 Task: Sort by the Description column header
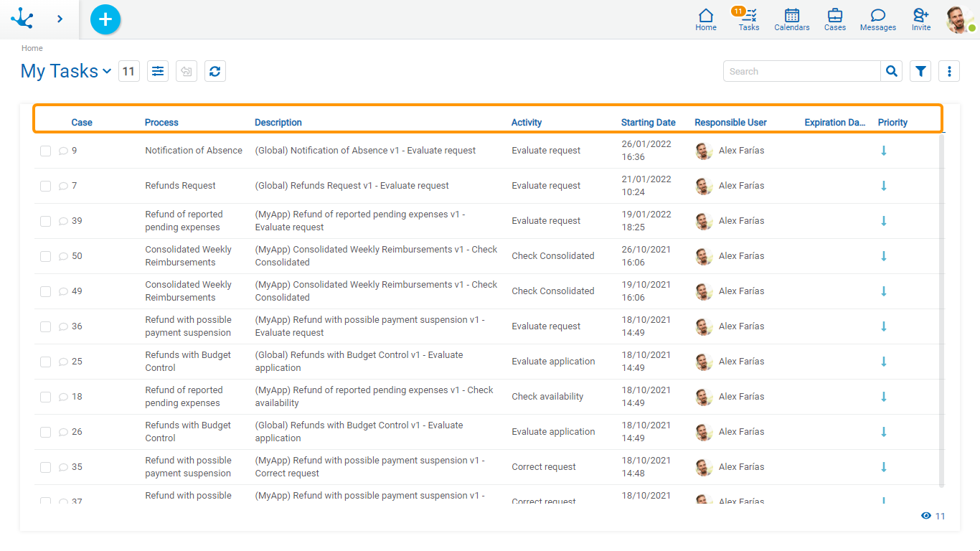[278, 123]
